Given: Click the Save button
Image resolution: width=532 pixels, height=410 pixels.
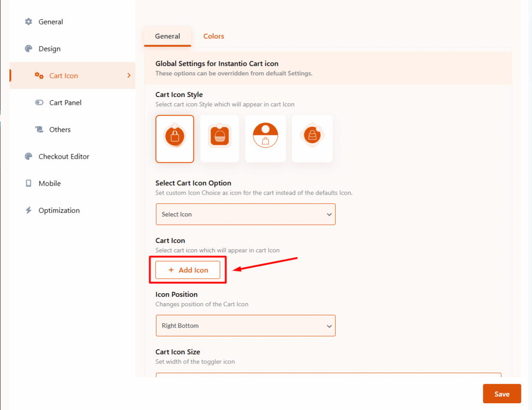Looking at the screenshot, I should [x=501, y=394].
